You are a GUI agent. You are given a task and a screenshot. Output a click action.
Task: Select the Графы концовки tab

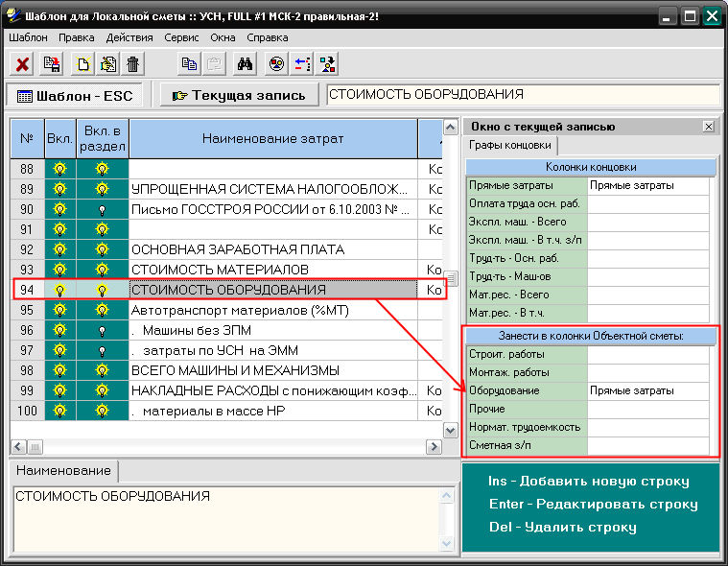point(509,146)
